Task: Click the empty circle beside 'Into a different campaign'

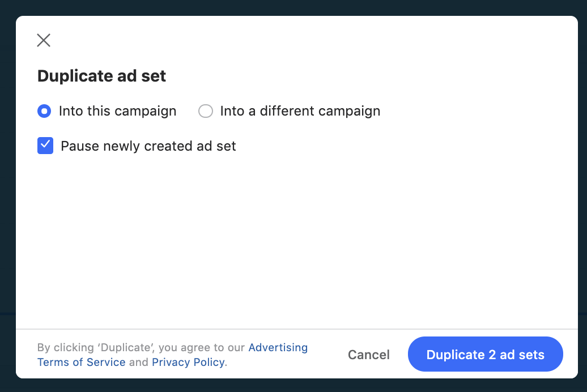Action: tap(205, 111)
